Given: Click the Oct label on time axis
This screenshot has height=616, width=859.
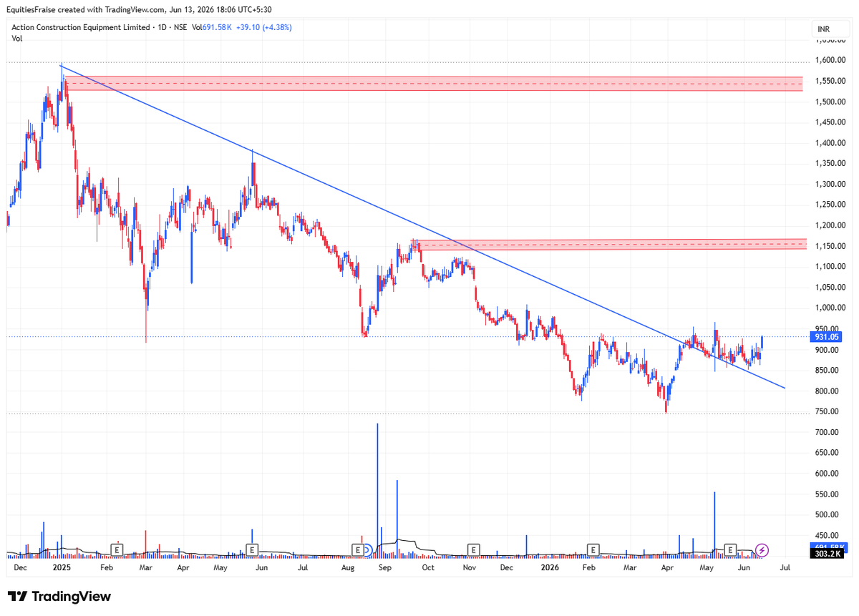Looking at the screenshot, I should (428, 567).
